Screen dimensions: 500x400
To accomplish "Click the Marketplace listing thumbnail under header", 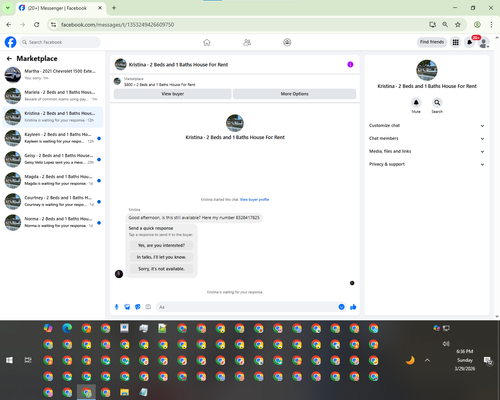I will (x=117, y=81).
